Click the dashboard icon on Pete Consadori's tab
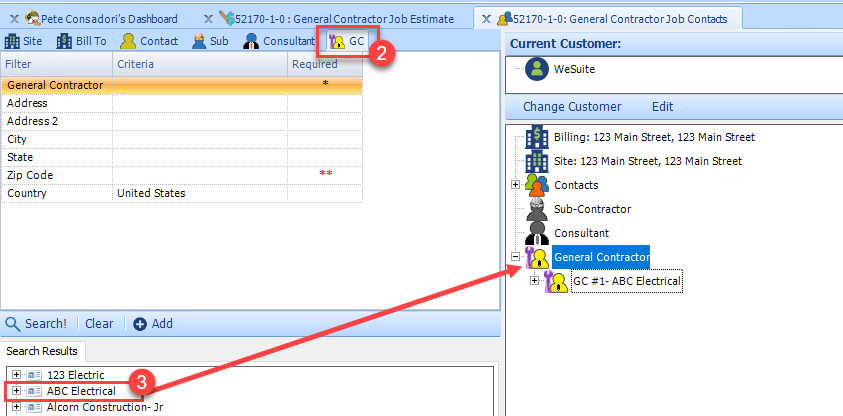This screenshot has width=843, height=416. pos(33,19)
